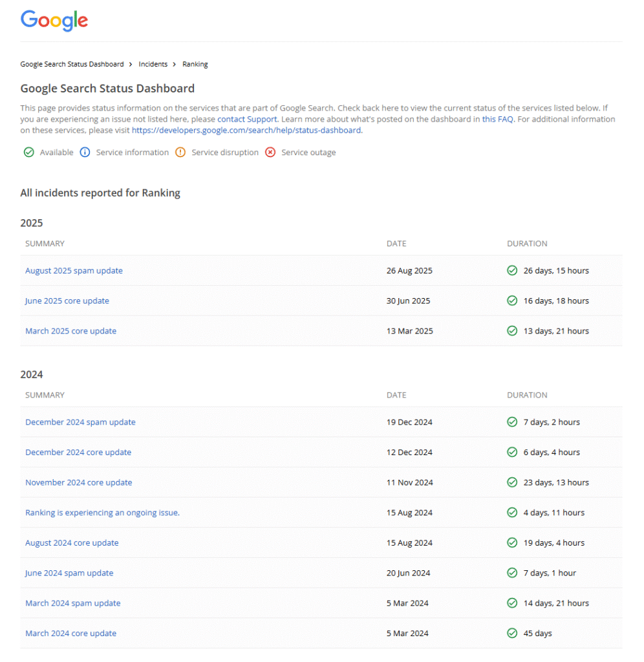Click the checkmark next to June 2024 spam update

pyautogui.click(x=511, y=573)
